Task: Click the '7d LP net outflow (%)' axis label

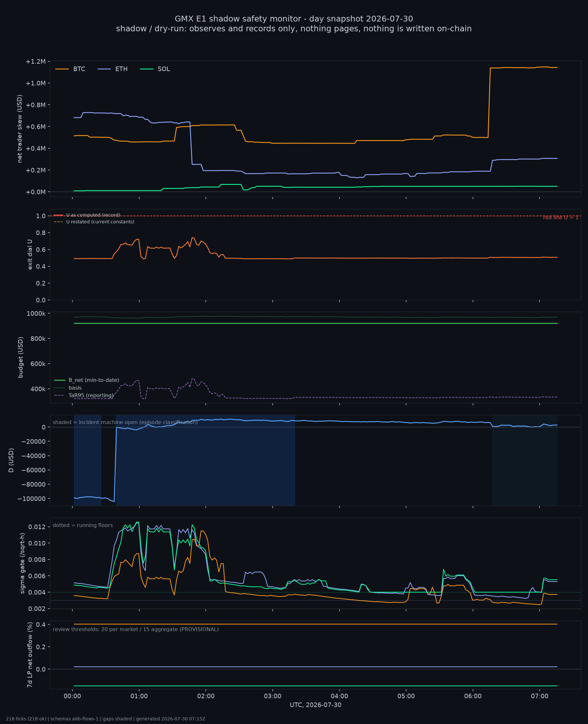Action: point(30,655)
